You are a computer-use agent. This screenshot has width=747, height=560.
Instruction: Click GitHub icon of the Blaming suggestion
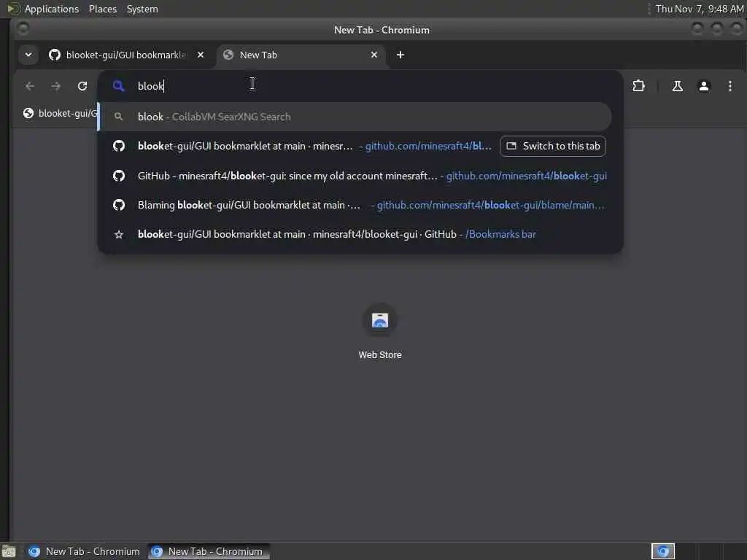(x=119, y=205)
